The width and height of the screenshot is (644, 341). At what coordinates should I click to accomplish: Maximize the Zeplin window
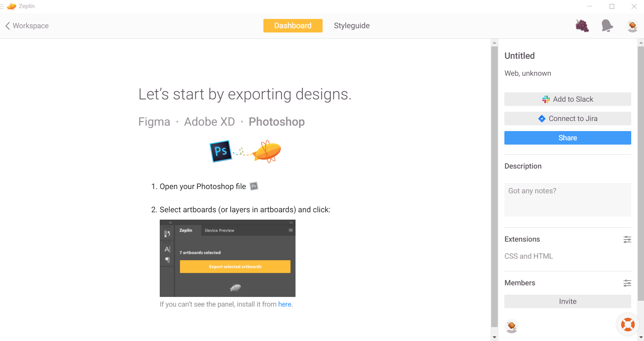pyautogui.click(x=612, y=6)
